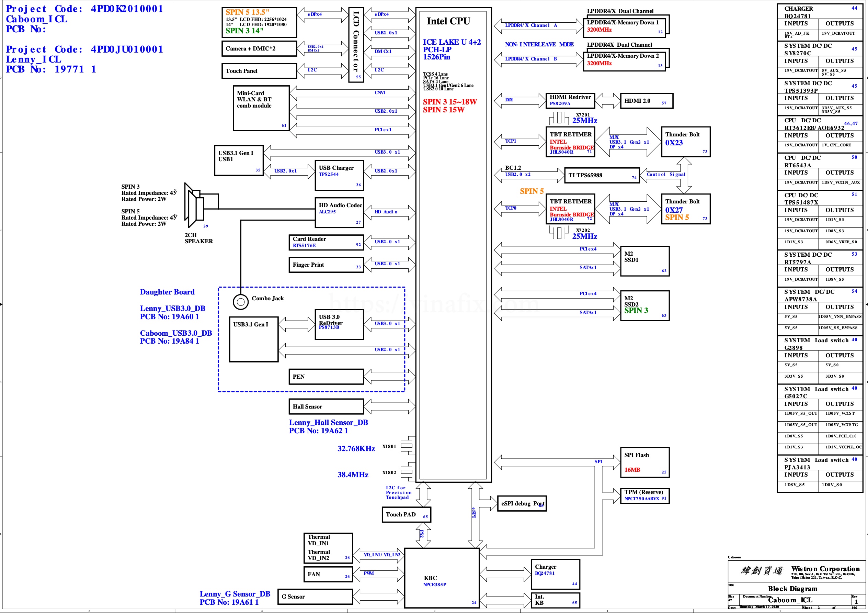Click the Caboom_ICL document number
Screen dimensions: 868x613
click(x=790, y=600)
